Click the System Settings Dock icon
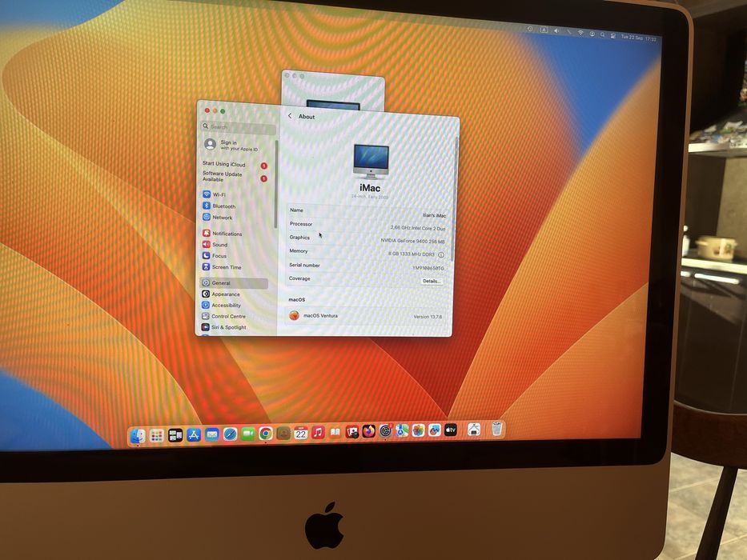 click(x=385, y=431)
